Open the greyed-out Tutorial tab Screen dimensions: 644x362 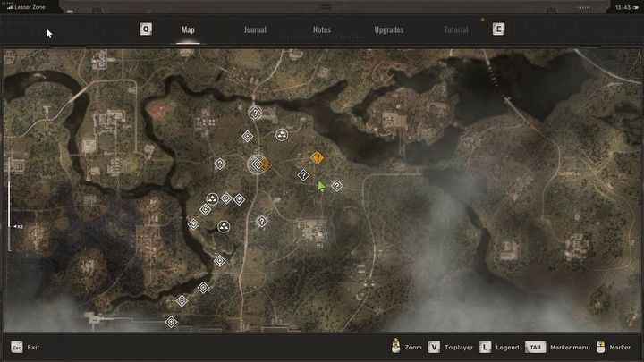456,29
